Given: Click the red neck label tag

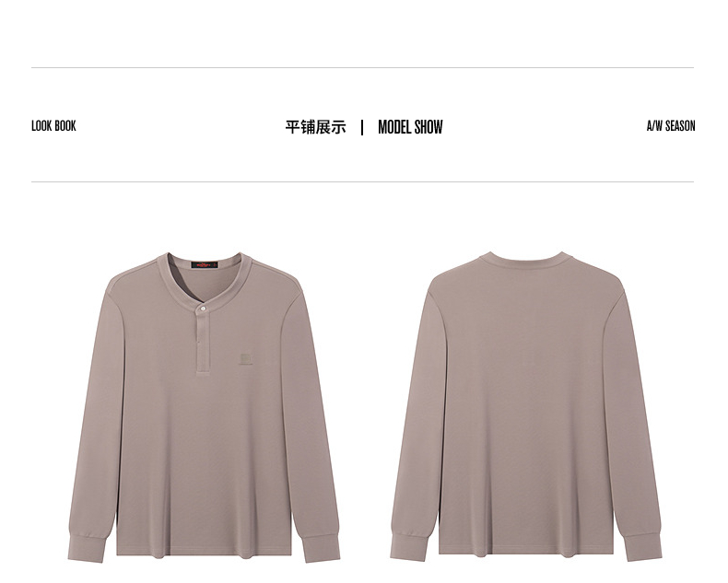Looking at the screenshot, I should click(205, 265).
